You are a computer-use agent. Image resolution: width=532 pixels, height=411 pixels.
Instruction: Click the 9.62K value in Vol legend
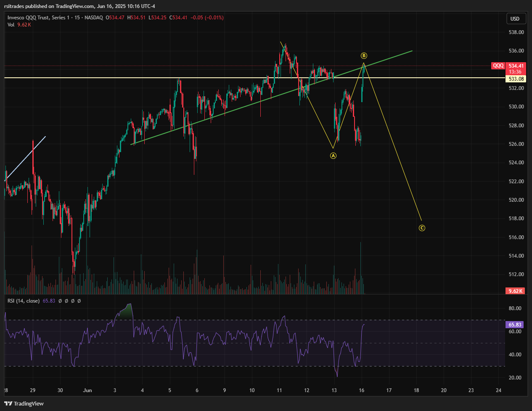pos(24,25)
